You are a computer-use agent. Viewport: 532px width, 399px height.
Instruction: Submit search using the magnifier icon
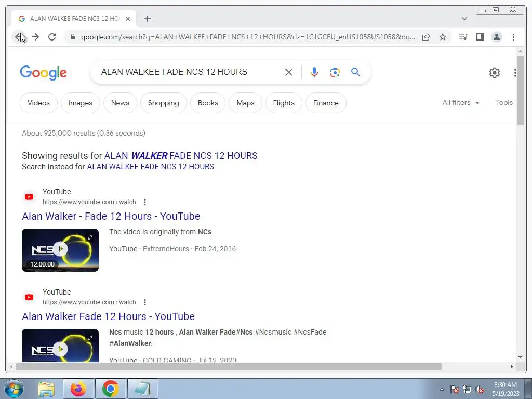355,72
